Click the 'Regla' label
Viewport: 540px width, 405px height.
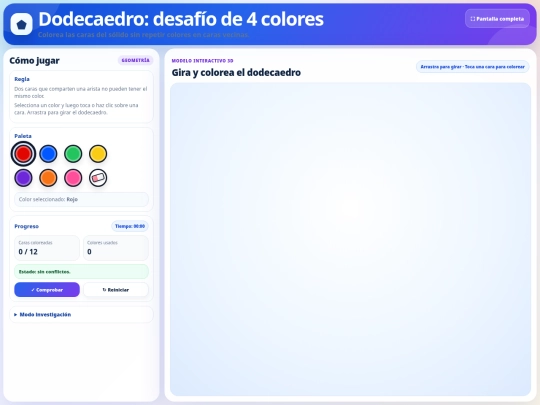22,79
